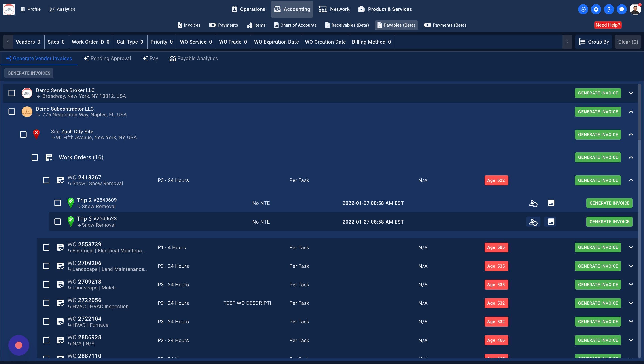Viewport: 644px width, 364px height.
Task: Expand the Demo Service Broker LLC row
Action: (x=631, y=93)
